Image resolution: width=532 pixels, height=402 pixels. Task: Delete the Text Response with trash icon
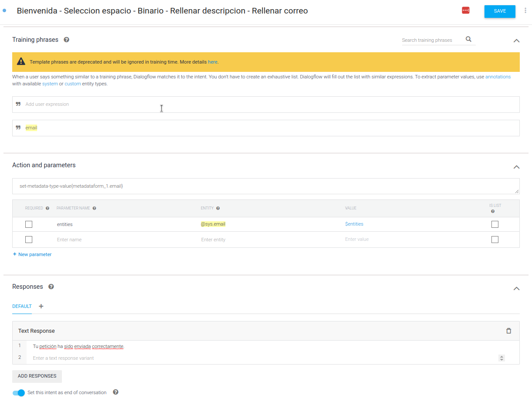(508, 331)
